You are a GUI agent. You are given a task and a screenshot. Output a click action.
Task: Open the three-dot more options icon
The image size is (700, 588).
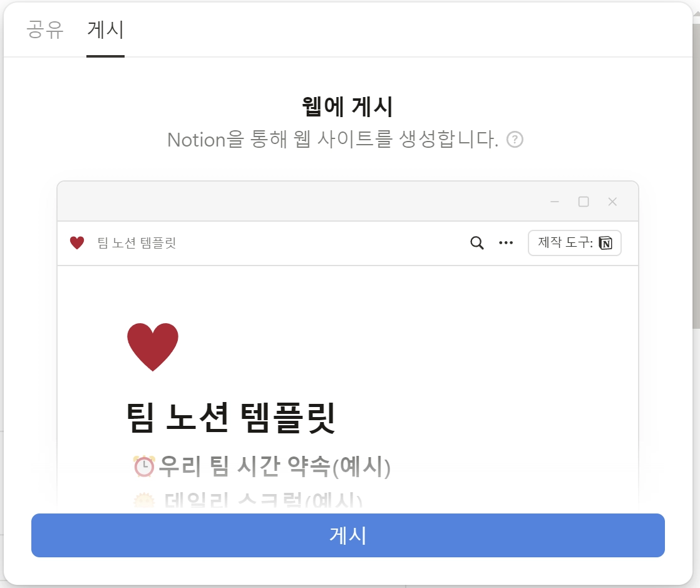(x=506, y=243)
